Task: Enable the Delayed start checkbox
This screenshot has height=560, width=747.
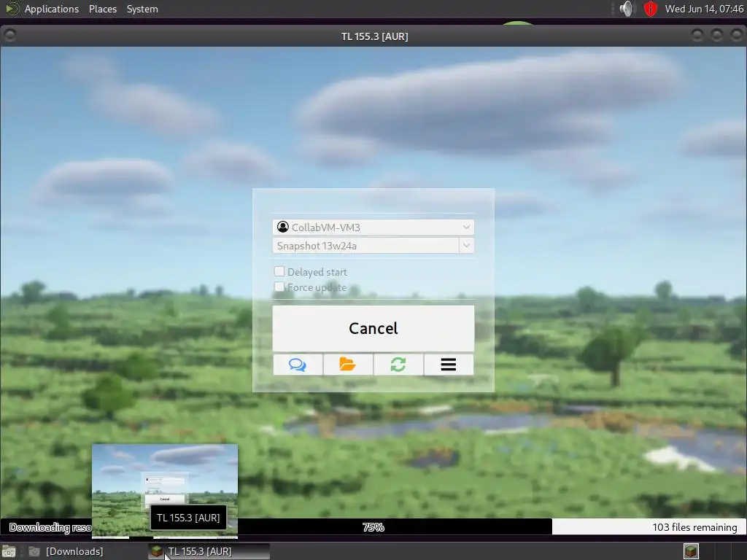Action: pyautogui.click(x=279, y=271)
